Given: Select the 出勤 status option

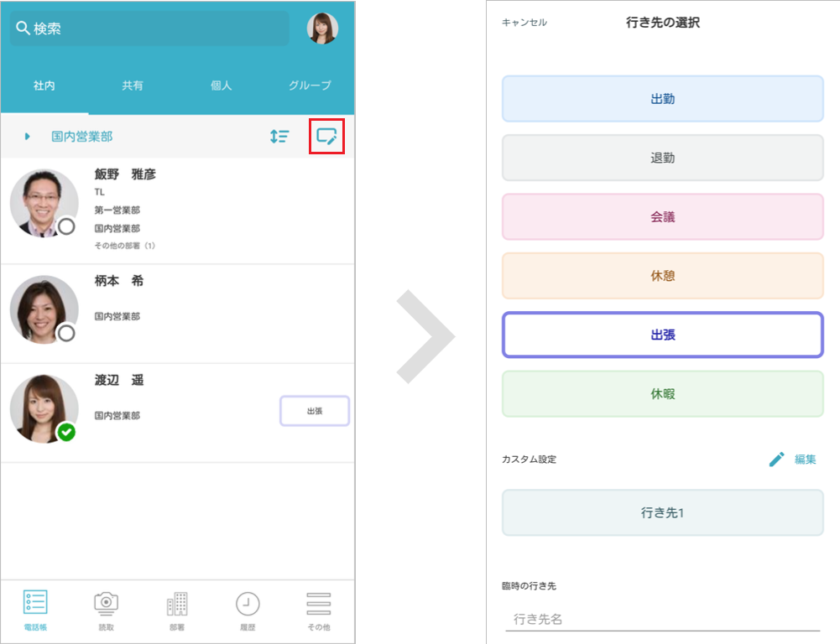Looking at the screenshot, I should point(662,98).
